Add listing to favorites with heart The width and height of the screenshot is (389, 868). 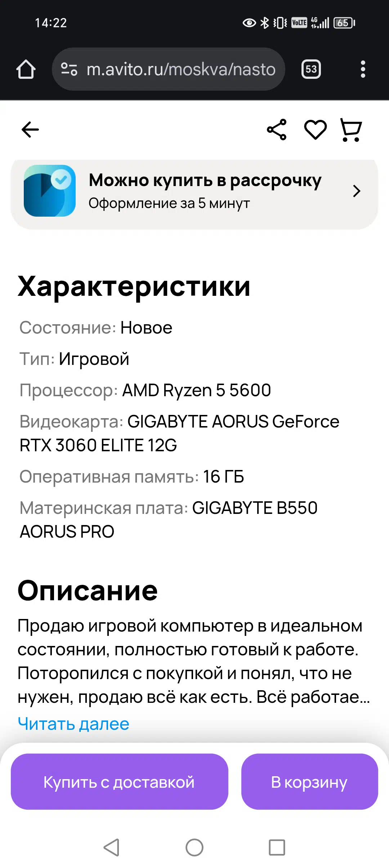click(316, 130)
